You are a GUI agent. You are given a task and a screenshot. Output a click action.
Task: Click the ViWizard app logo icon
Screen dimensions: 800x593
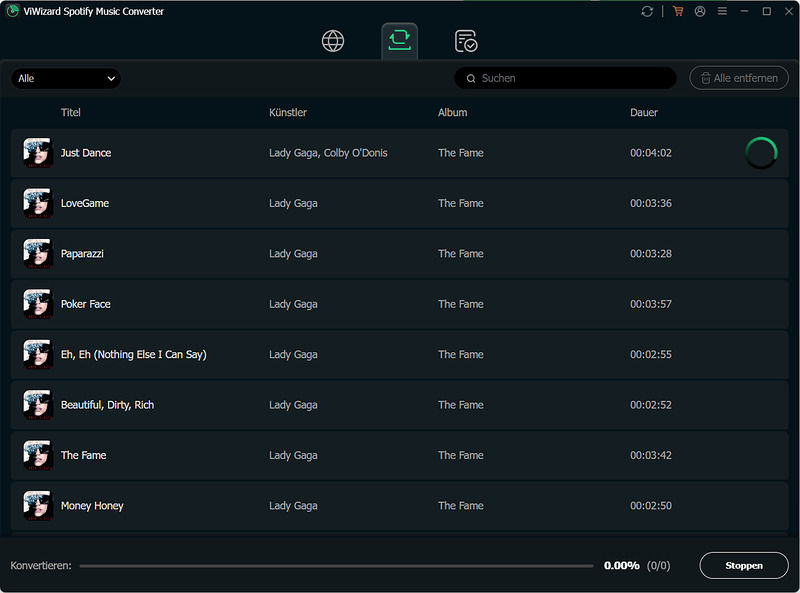12,11
